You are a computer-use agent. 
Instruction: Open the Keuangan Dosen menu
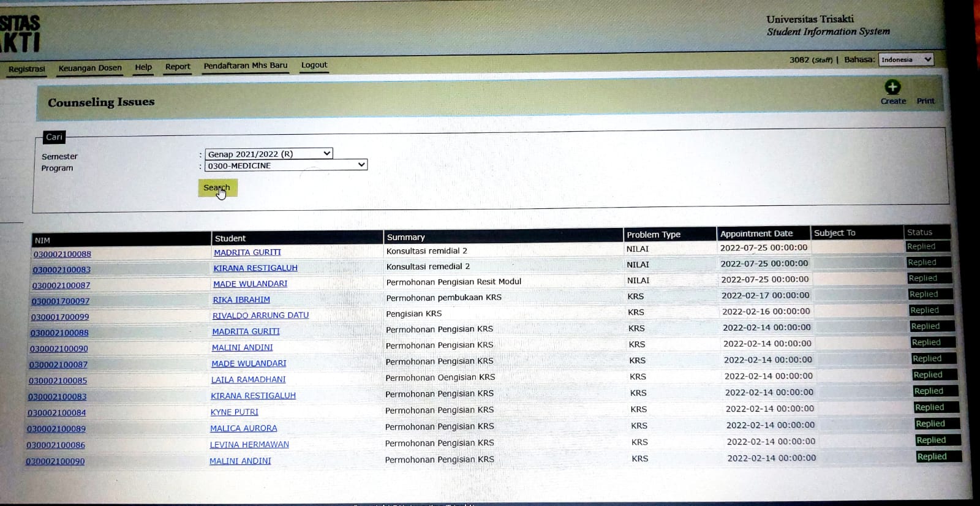click(90, 68)
